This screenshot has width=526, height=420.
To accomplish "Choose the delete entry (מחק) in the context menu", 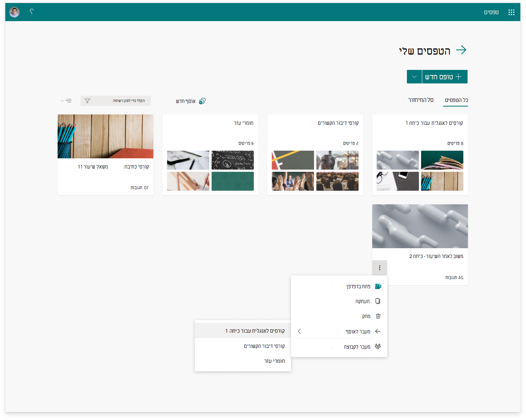I will (x=339, y=316).
